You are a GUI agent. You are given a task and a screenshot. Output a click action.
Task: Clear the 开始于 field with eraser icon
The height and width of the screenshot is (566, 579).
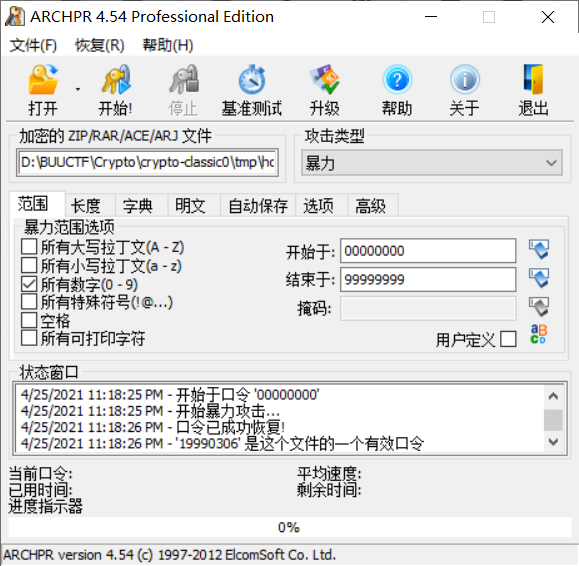[x=539, y=250]
